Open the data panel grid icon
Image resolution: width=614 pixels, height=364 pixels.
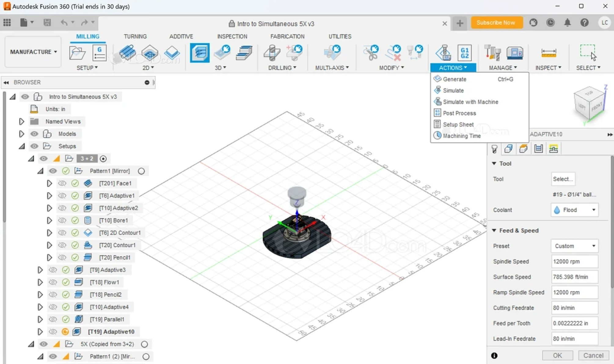click(7, 22)
